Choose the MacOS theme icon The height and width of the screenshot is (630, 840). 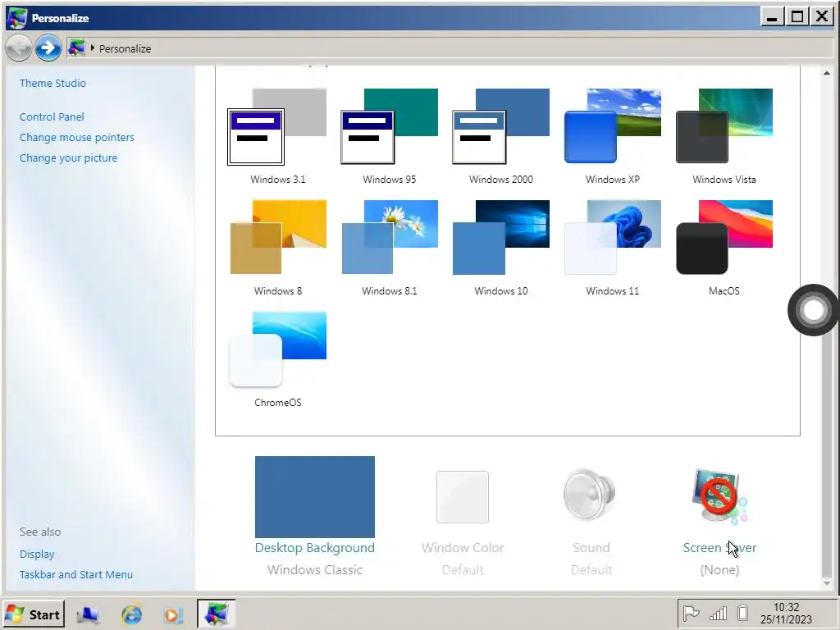coord(724,237)
